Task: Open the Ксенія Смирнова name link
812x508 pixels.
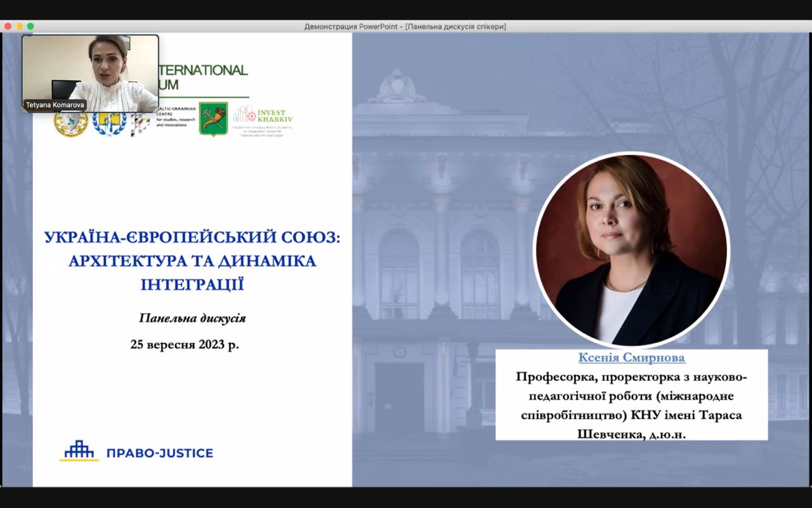Action: (x=631, y=358)
